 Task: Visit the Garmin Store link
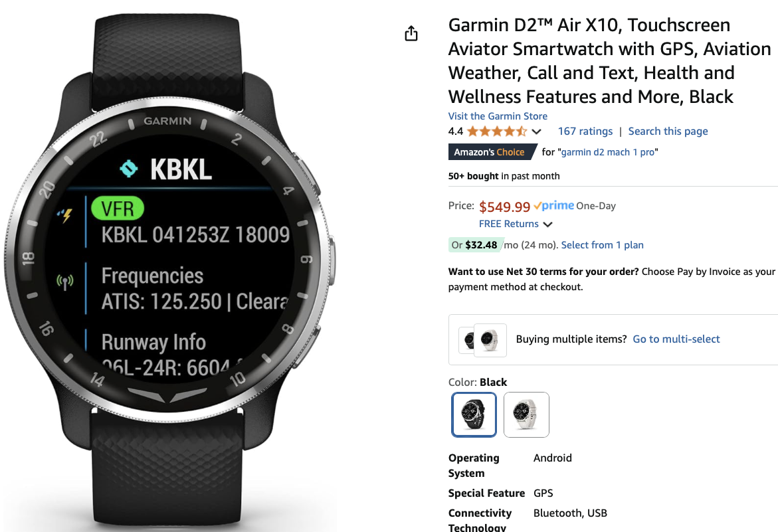[498, 116]
